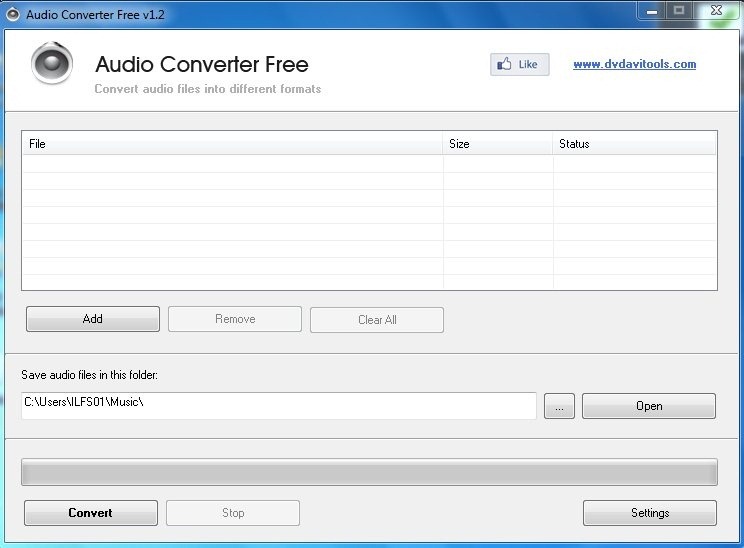The height and width of the screenshot is (548, 744).
Task: Start conversion with the Convert button
Action: (91, 513)
